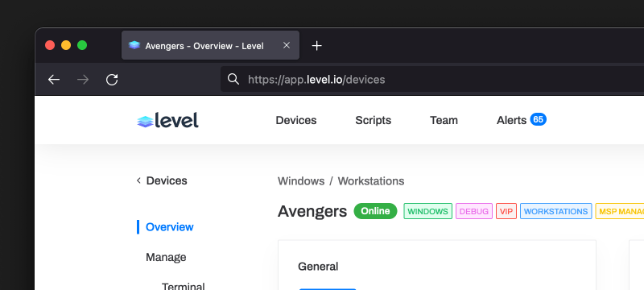Open the Team nav item
This screenshot has height=290, width=644.
(444, 120)
